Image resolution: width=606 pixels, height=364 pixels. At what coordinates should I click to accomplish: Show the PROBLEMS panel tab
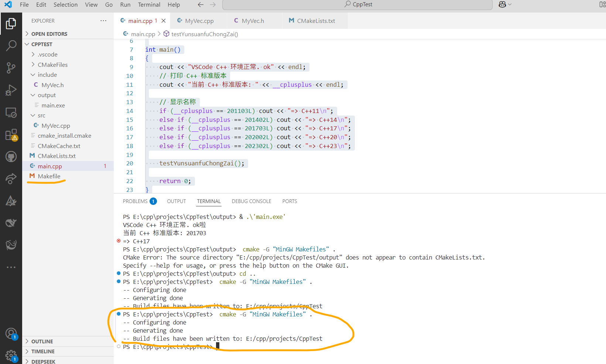[x=140, y=201]
